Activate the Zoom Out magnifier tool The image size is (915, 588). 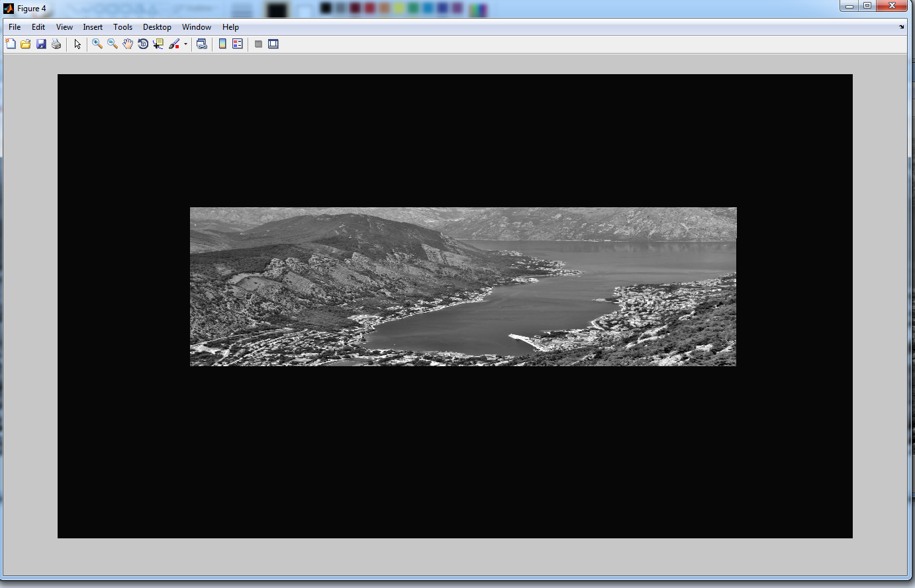click(x=113, y=44)
